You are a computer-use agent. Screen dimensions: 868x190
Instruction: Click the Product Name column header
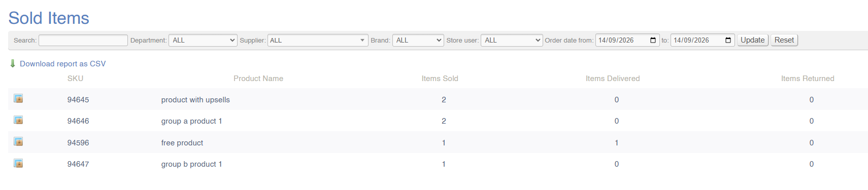pos(258,79)
